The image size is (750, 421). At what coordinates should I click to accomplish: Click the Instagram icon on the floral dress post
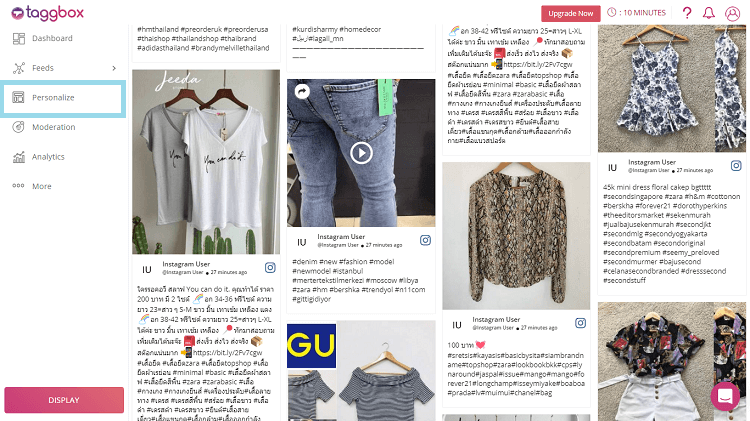click(736, 166)
